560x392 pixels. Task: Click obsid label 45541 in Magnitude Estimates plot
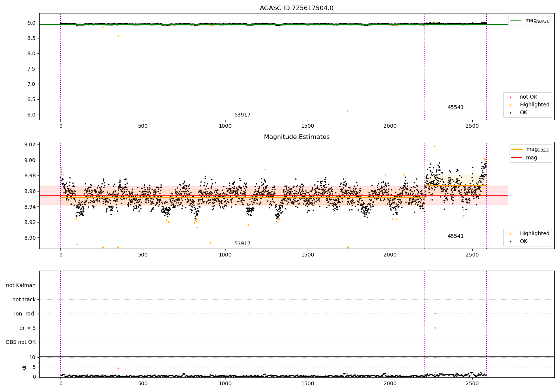coord(455,236)
